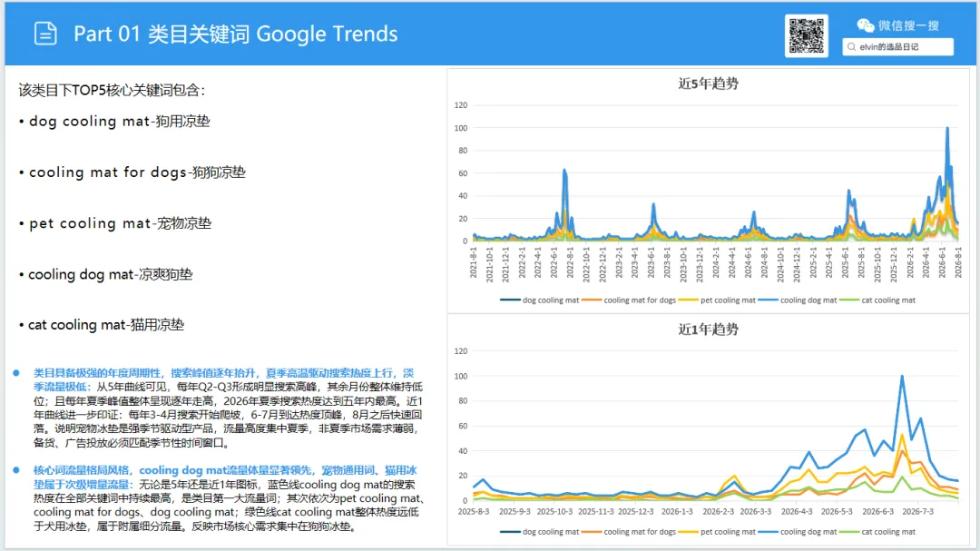Click the 微信搜一搜 label

(908, 25)
